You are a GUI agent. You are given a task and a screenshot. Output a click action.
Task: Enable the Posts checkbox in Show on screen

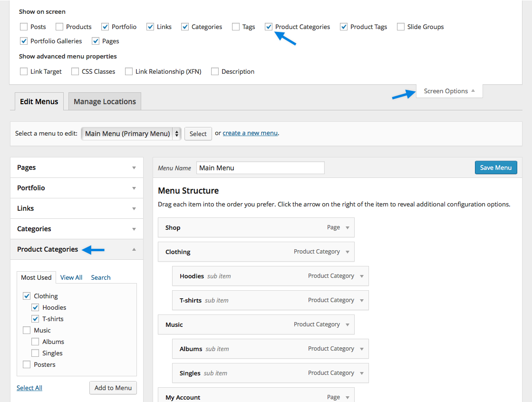[x=24, y=27]
